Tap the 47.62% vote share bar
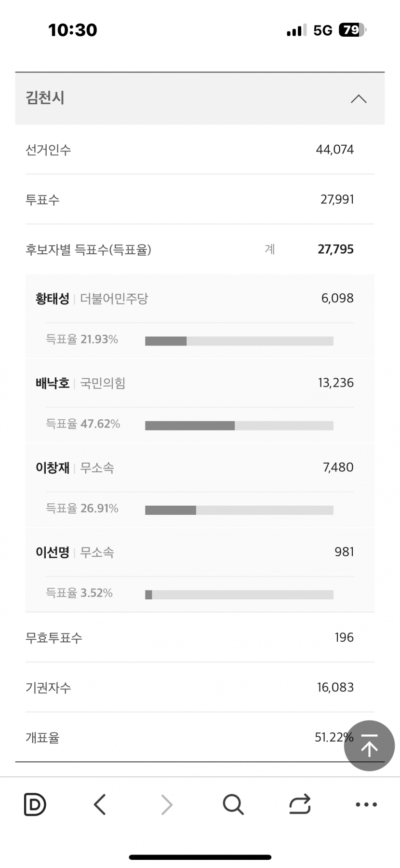This screenshot has height=868, width=400. (239, 426)
